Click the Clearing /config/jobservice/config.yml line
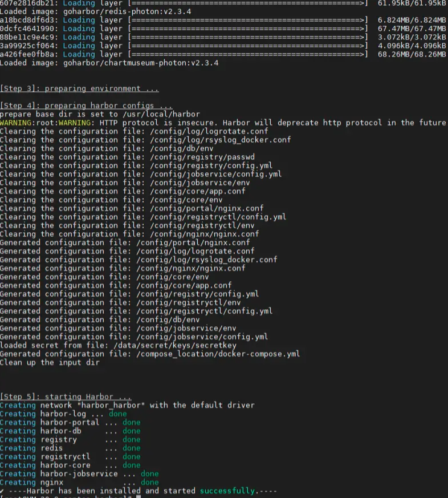The width and height of the screenshot is (448, 498). 141,175
